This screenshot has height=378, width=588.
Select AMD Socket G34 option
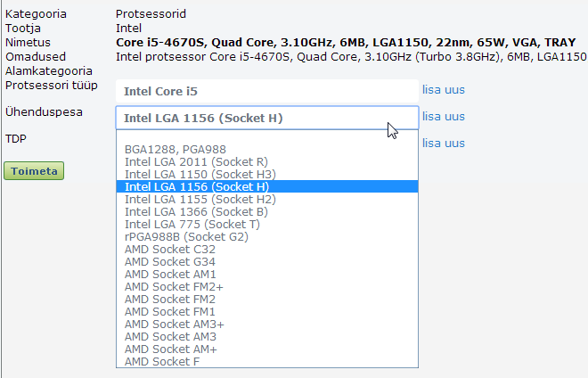267,261
